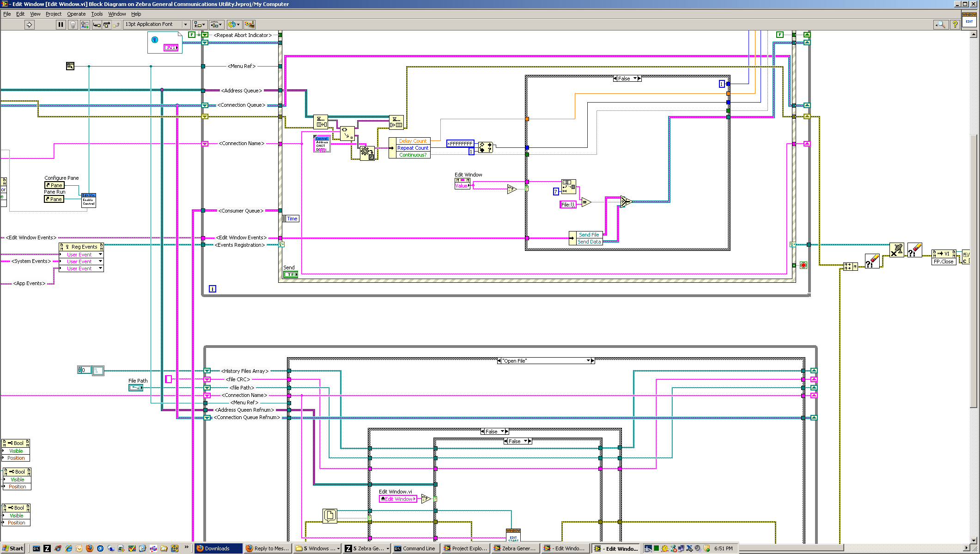The height and width of the screenshot is (554, 980).
Task: Click the horizontal scrollbar right arrow
Action: [966, 548]
